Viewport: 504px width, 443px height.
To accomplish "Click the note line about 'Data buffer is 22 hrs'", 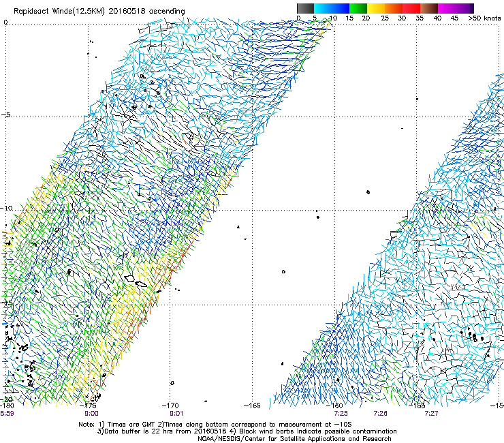I will point(247,431).
